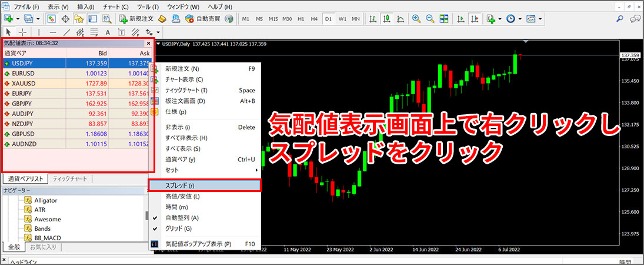Select the arrow cursor tool
This screenshot has height=265, width=644.
pyautogui.click(x=9, y=32)
